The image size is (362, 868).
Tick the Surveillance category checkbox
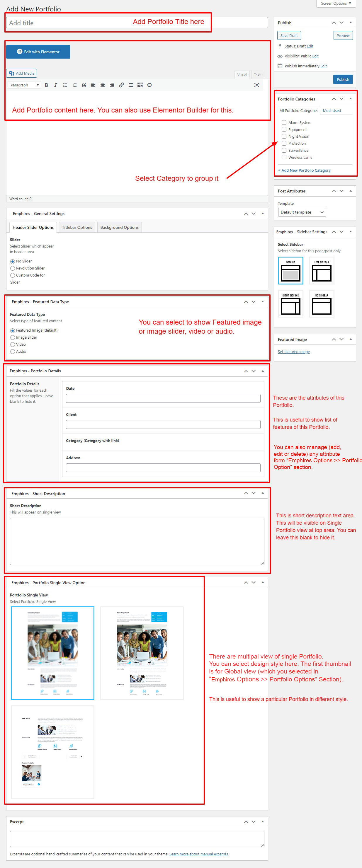pos(284,150)
